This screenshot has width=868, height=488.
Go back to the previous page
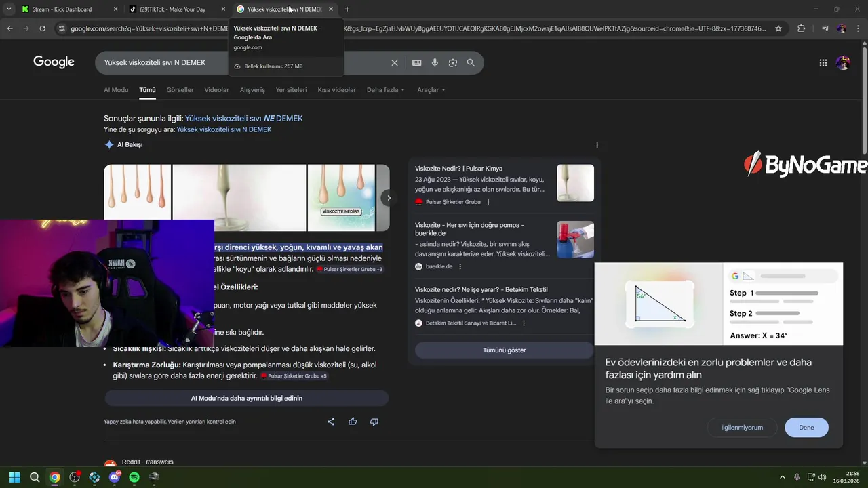(9, 28)
